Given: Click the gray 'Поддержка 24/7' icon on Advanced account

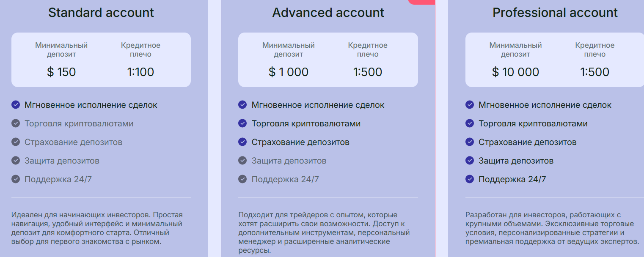Looking at the screenshot, I should [242, 179].
